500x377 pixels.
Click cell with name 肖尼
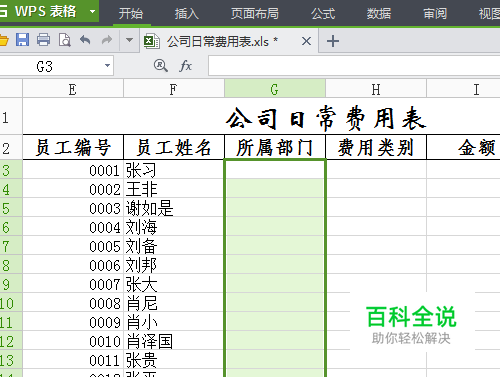click(x=174, y=303)
